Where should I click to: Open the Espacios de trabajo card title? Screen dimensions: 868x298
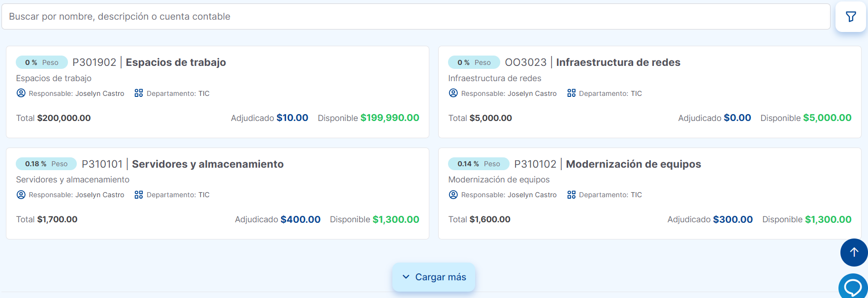tap(176, 62)
